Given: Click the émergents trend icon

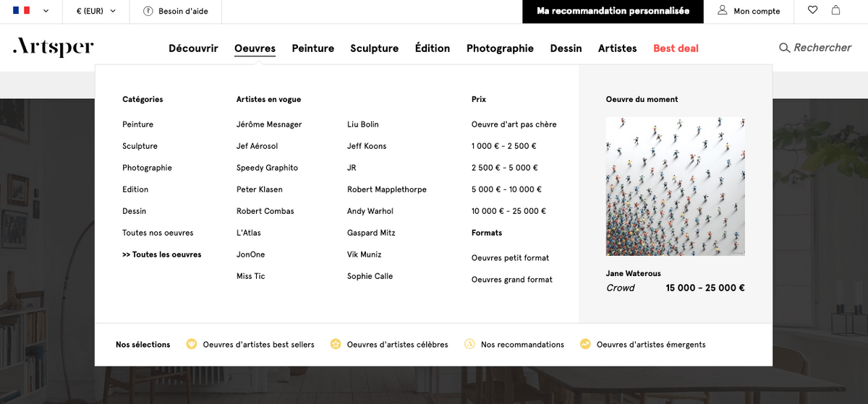Looking at the screenshot, I should point(585,344).
